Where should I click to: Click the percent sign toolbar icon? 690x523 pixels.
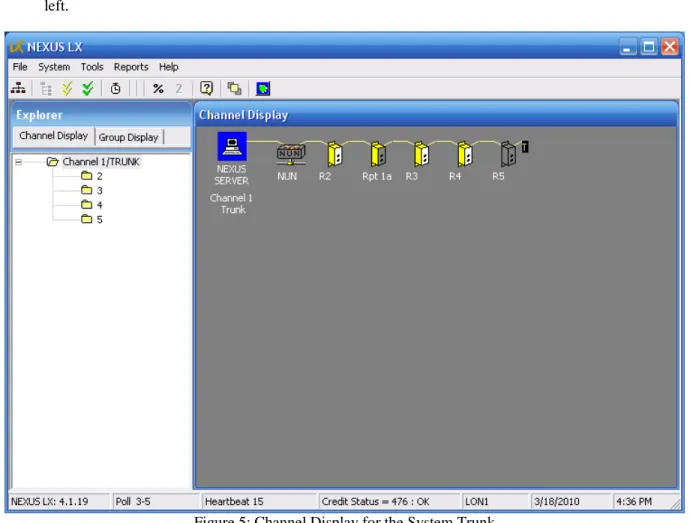[158, 88]
